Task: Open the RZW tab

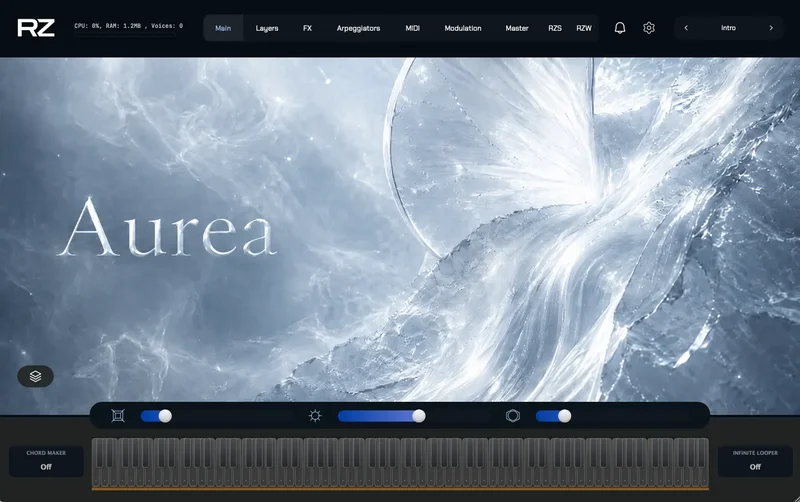Action: [x=584, y=28]
